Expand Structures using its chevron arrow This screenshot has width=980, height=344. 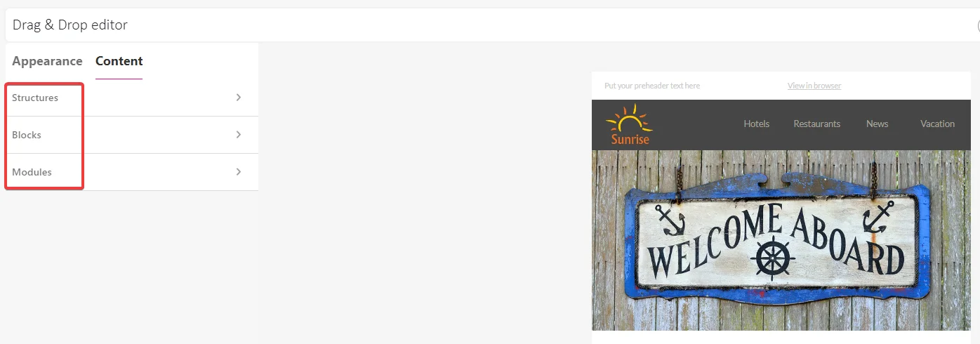coord(239,98)
